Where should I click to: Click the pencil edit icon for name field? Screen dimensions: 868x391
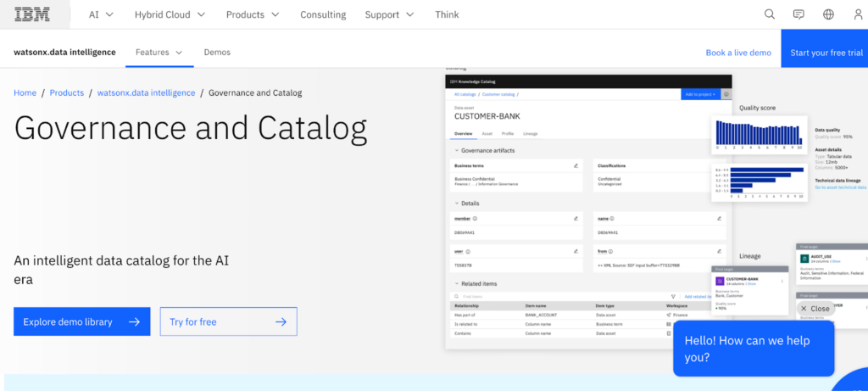[x=719, y=218]
